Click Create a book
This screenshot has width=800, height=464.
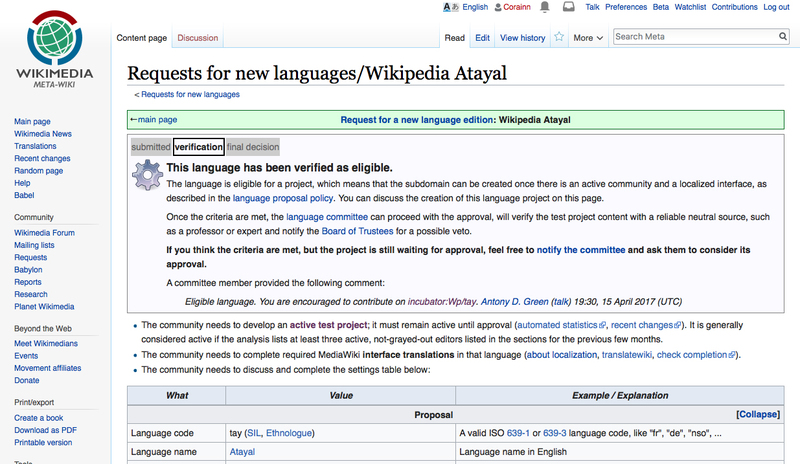(39, 418)
